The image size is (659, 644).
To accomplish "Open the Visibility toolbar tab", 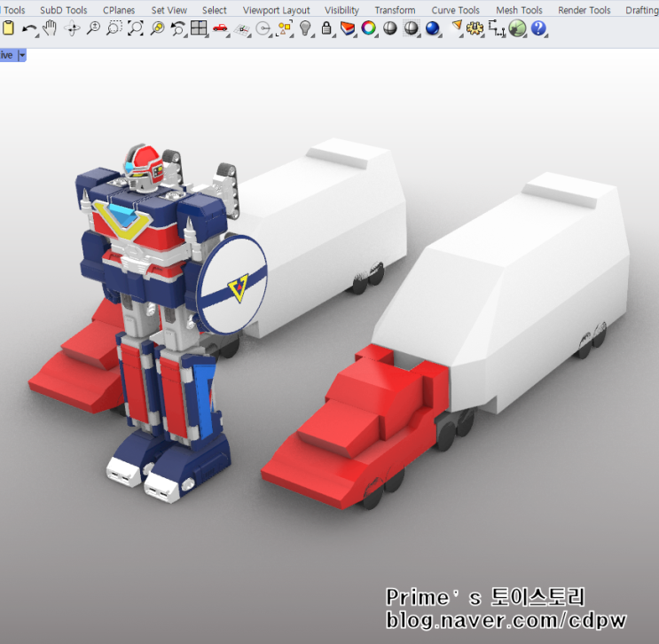I will 341,10.
